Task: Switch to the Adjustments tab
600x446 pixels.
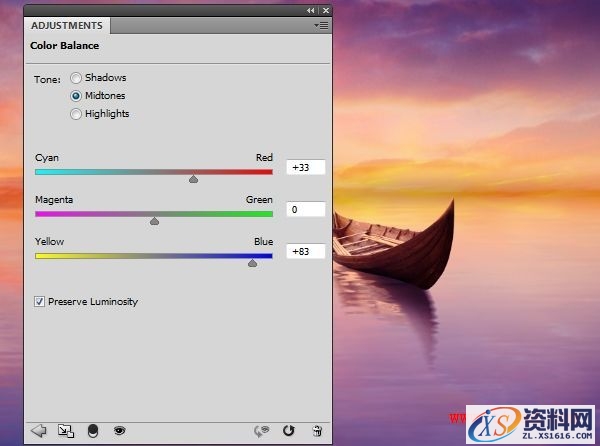Action: pyautogui.click(x=66, y=25)
